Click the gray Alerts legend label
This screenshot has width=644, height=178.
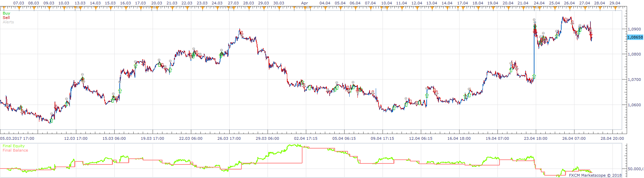(x=8, y=22)
